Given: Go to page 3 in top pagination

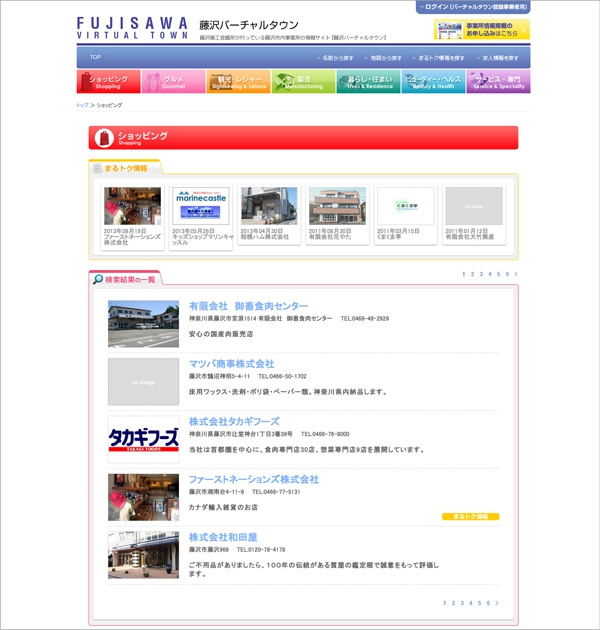Looking at the screenshot, I should click(x=481, y=274).
